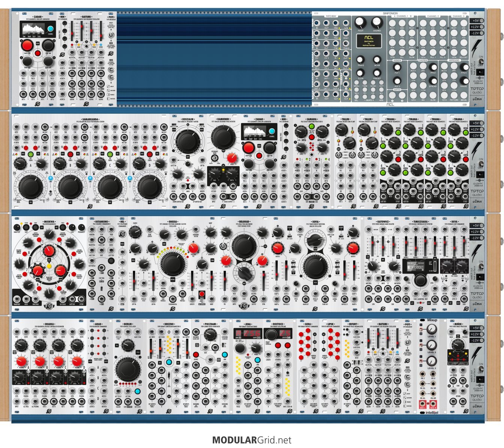Click the large black cutoff knob on Belgrad
Viewport: 504px width, 448px height.
[244, 246]
